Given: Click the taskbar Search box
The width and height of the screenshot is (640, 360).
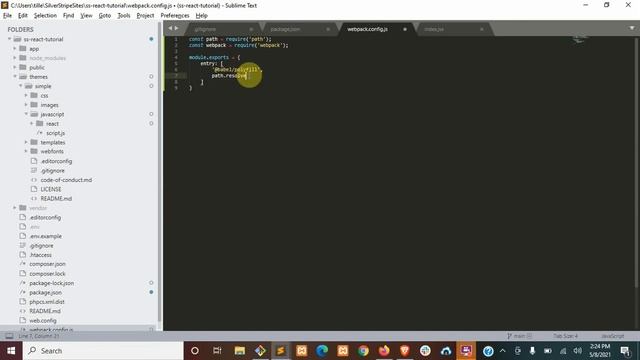Looking at the screenshot, I should [x=103, y=351].
